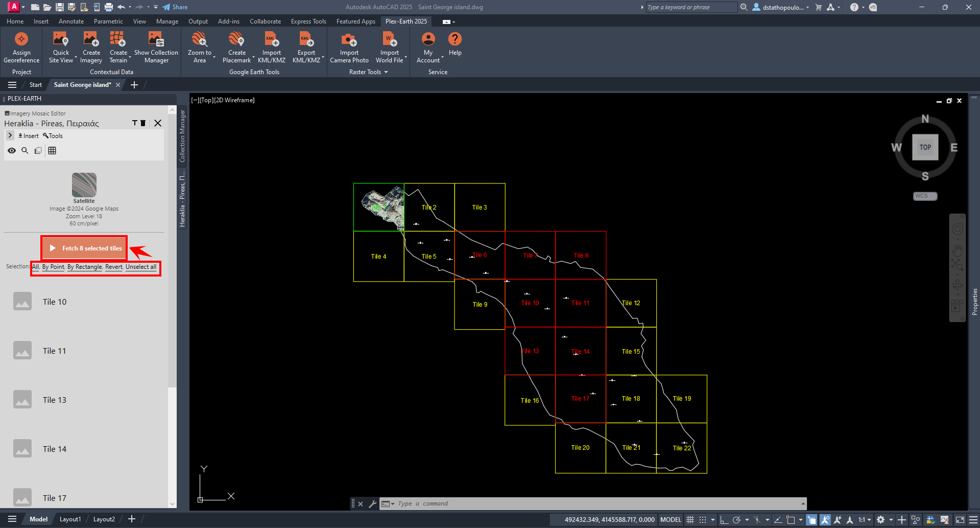Open the Tools dropdown in mosaic editor
This screenshot has height=528, width=980.
(x=53, y=136)
